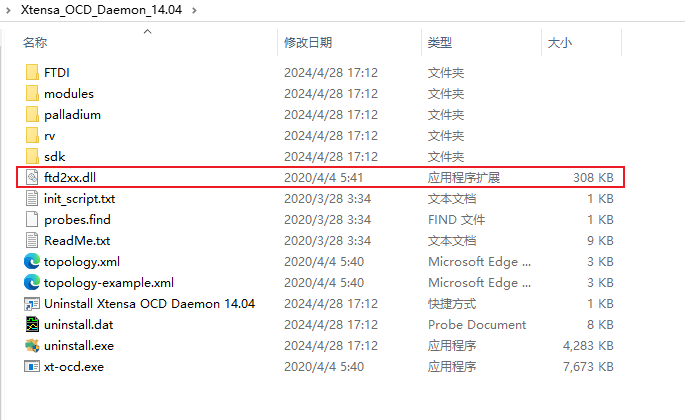
Task: Select the Uninstall shortcut icon
Action: [32, 303]
